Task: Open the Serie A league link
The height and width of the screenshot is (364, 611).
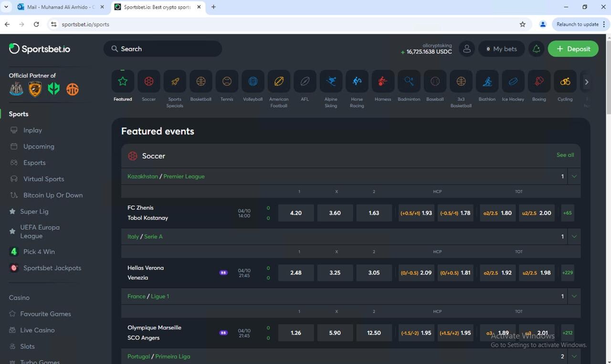Action: click(x=153, y=237)
